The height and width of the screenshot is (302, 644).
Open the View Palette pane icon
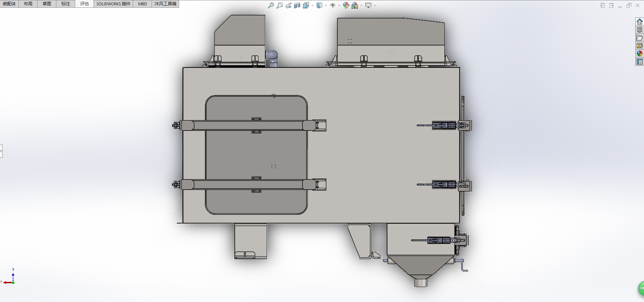(640, 46)
